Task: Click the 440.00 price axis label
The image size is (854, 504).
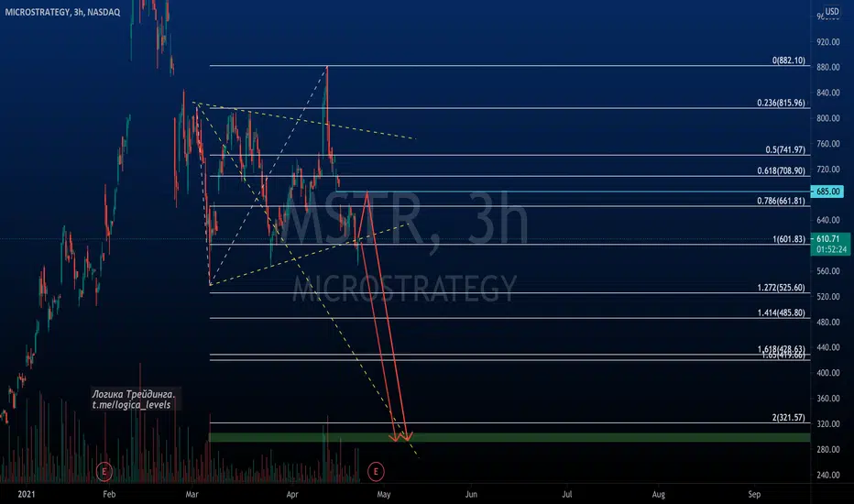Action: (827, 347)
